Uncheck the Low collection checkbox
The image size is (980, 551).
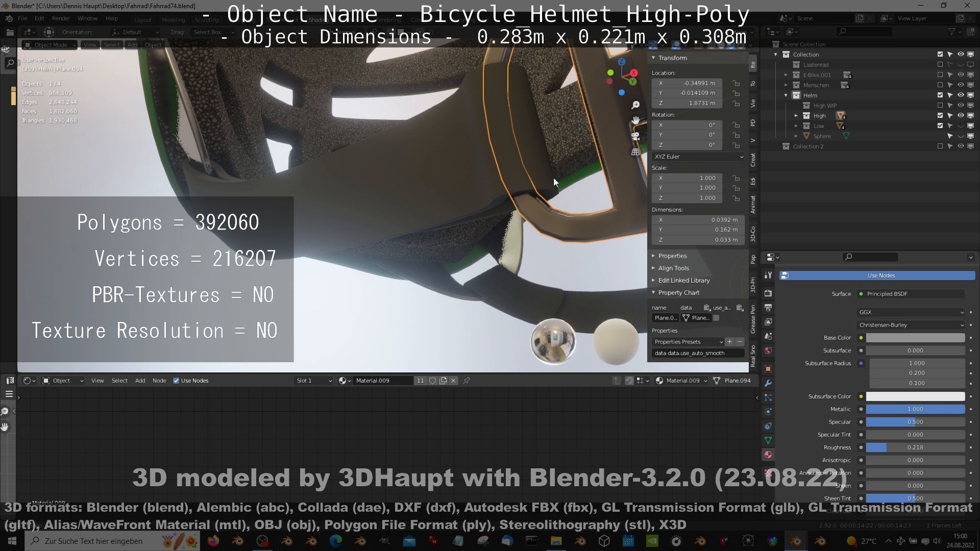pyautogui.click(x=940, y=126)
